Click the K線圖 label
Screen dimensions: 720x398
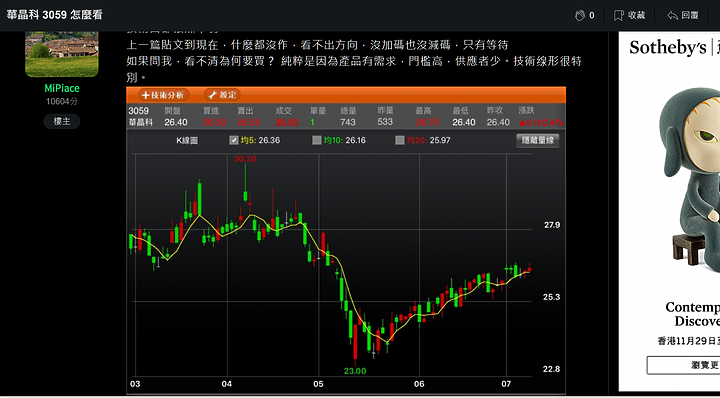click(187, 140)
